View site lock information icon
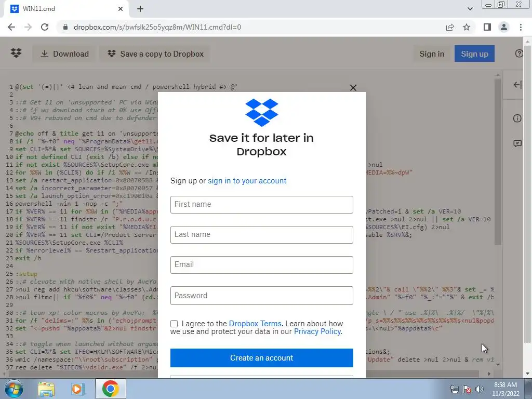The width and height of the screenshot is (532, 399). pyautogui.click(x=65, y=27)
